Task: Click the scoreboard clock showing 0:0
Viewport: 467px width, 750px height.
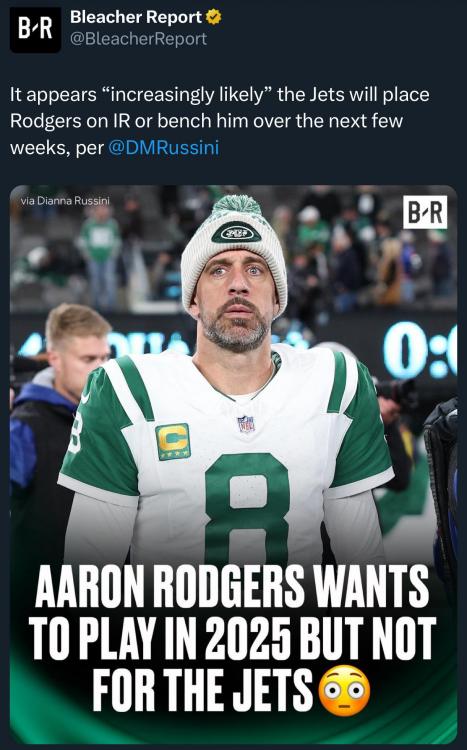Action: (x=420, y=350)
